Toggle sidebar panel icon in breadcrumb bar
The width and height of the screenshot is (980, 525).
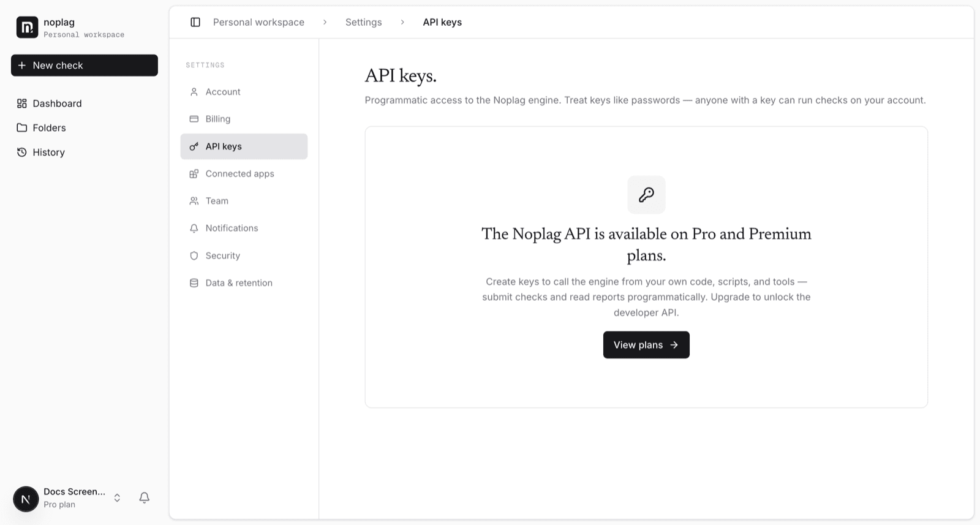195,22
